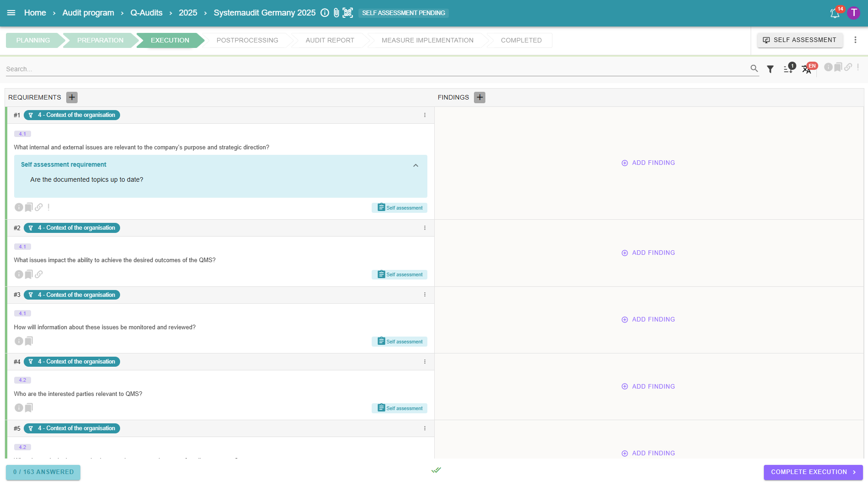Click the QR code icon in header
The width and height of the screenshot is (868, 485).
click(348, 13)
